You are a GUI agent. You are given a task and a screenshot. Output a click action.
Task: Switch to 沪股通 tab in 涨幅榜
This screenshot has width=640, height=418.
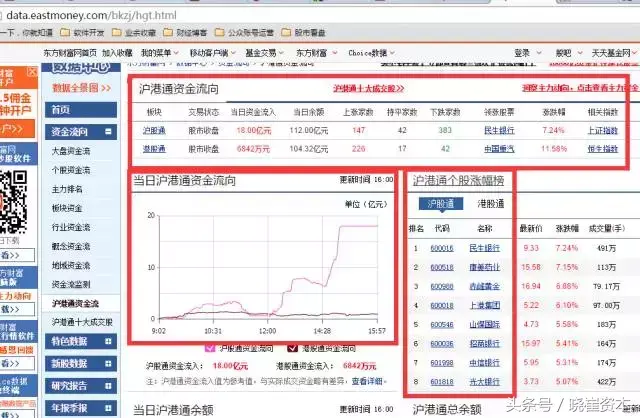(441, 204)
